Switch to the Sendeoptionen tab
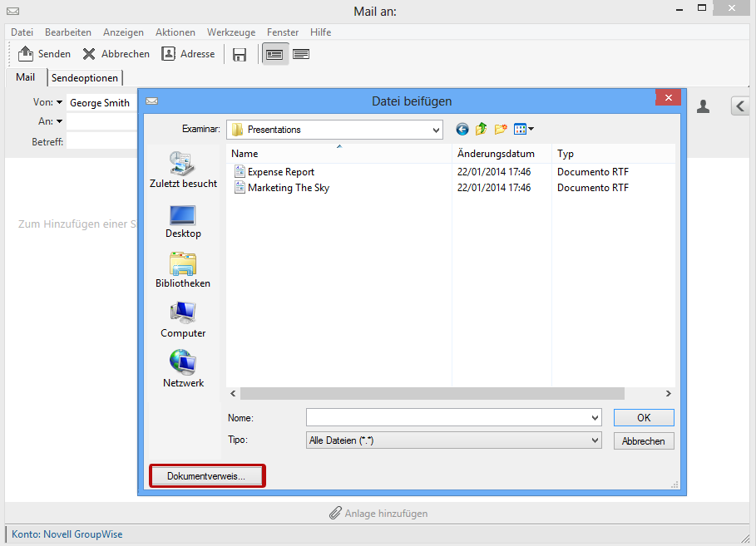The image size is (756, 546). click(85, 77)
